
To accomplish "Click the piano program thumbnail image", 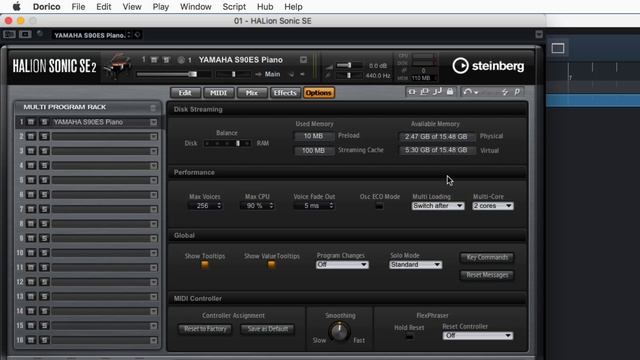I will (x=118, y=66).
